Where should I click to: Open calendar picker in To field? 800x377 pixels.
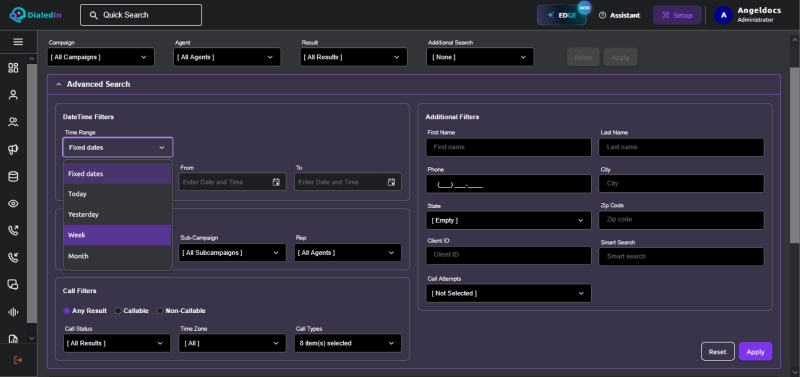[391, 182]
